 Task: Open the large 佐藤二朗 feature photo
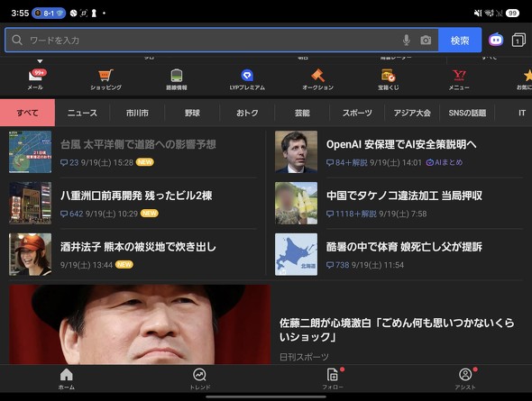pos(140,324)
